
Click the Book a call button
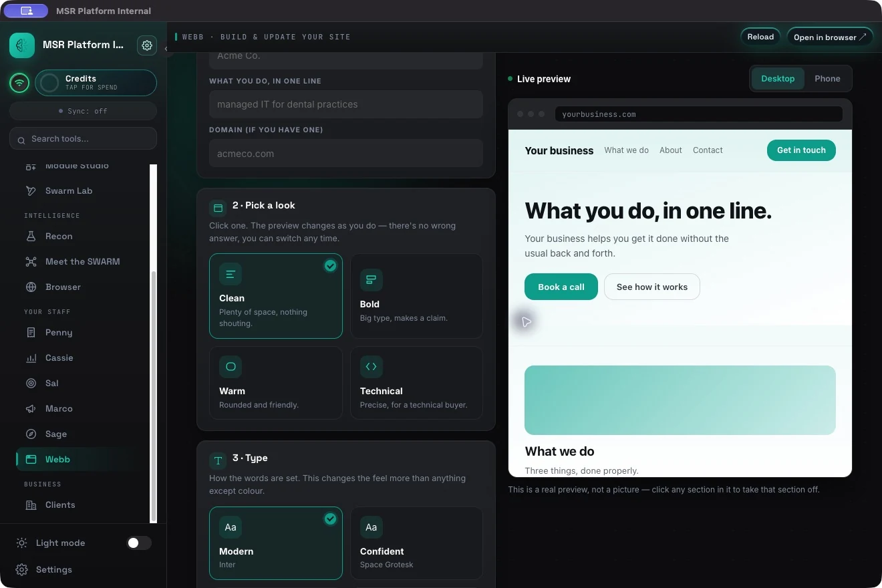coord(561,287)
